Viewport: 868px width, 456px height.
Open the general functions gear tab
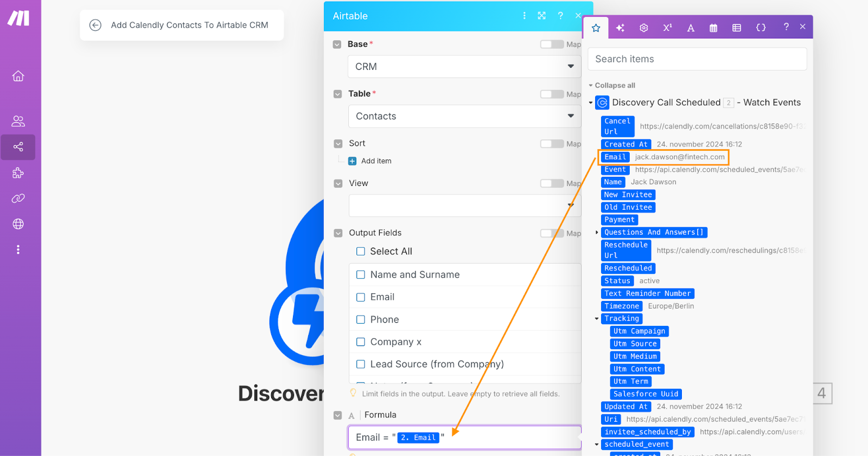(644, 28)
